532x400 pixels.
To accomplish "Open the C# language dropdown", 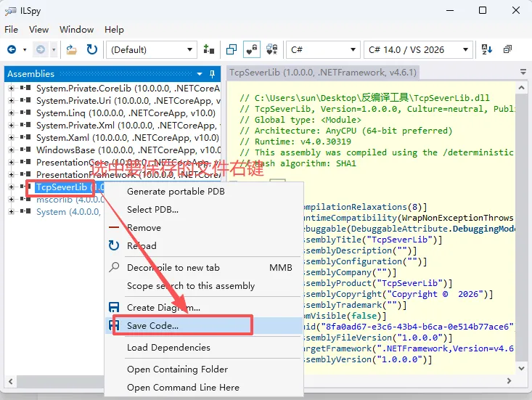I will click(323, 50).
